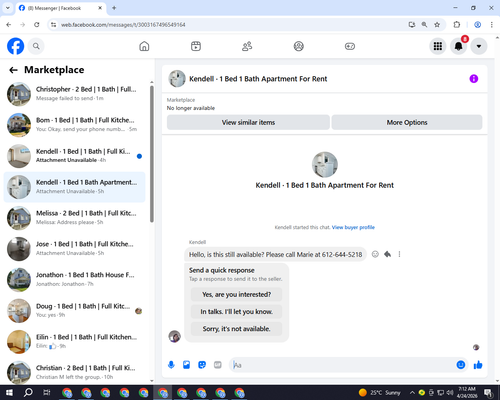
Task: Open more options dots beside the message
Action: pyautogui.click(x=399, y=254)
